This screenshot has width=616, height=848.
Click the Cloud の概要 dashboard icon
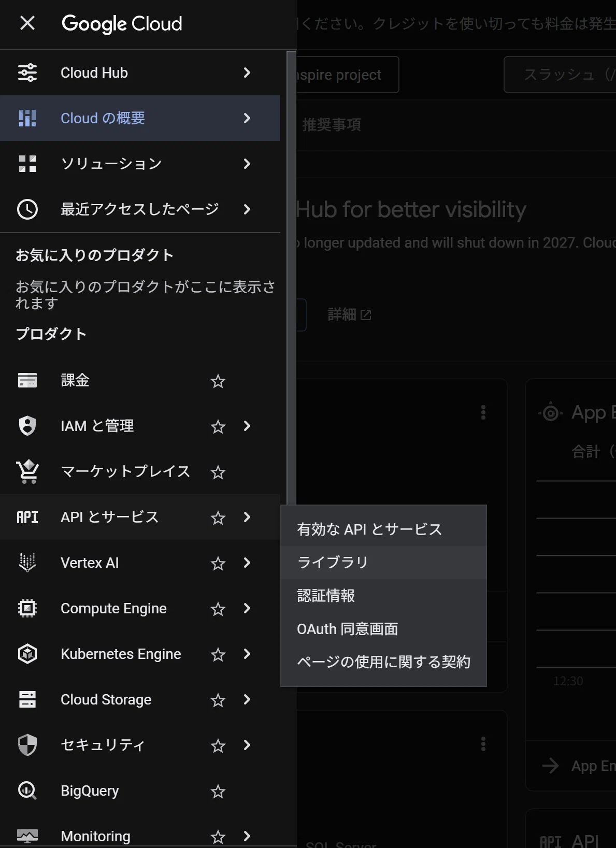(27, 118)
